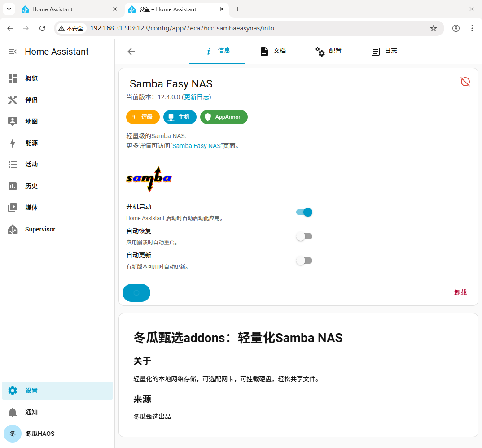
Task: Open the Chrome three-dot menu
Action: click(x=472, y=28)
